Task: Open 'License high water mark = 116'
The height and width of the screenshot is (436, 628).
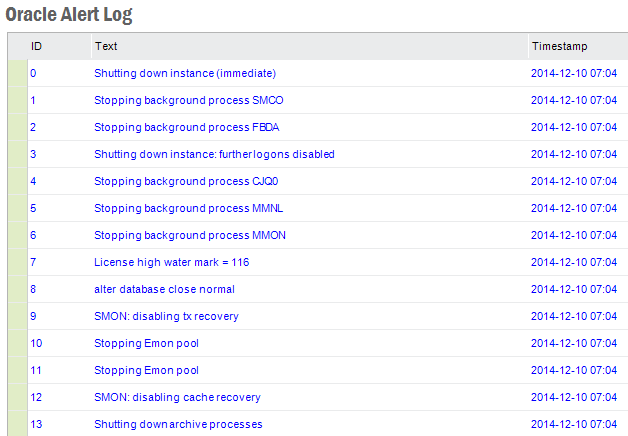Action: (x=171, y=262)
